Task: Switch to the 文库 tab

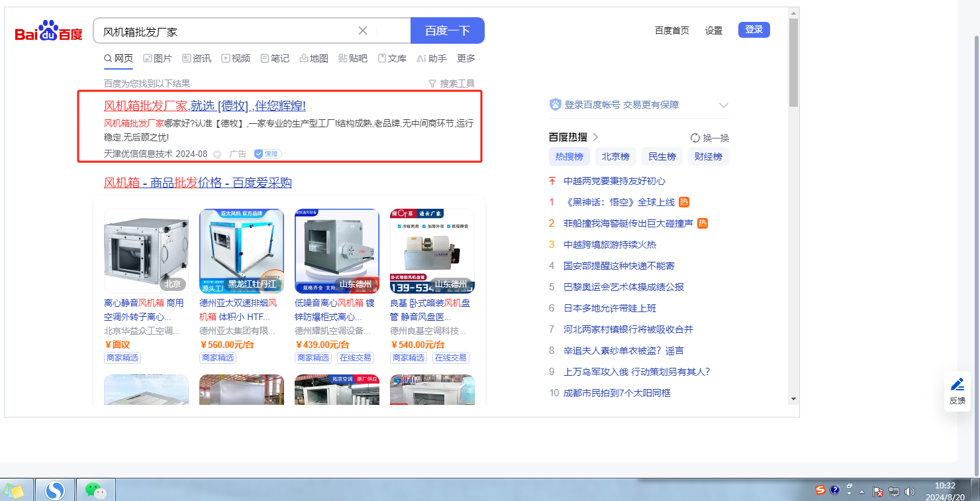Action: (392, 58)
